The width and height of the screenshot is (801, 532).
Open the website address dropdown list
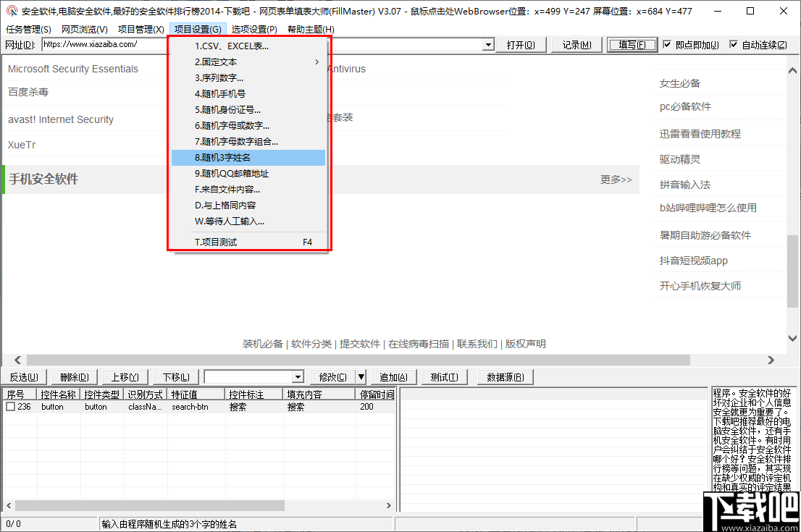coord(488,46)
